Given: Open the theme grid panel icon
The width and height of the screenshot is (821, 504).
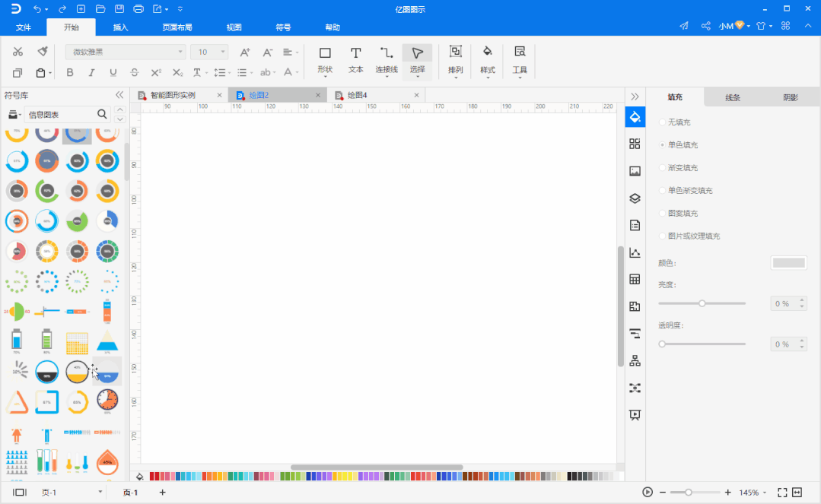Looking at the screenshot, I should 635,144.
